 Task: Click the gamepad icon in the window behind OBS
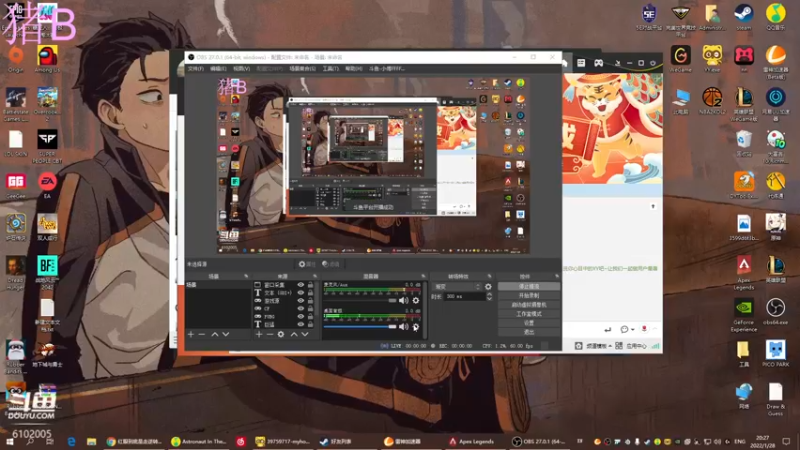pyautogui.click(x=598, y=63)
